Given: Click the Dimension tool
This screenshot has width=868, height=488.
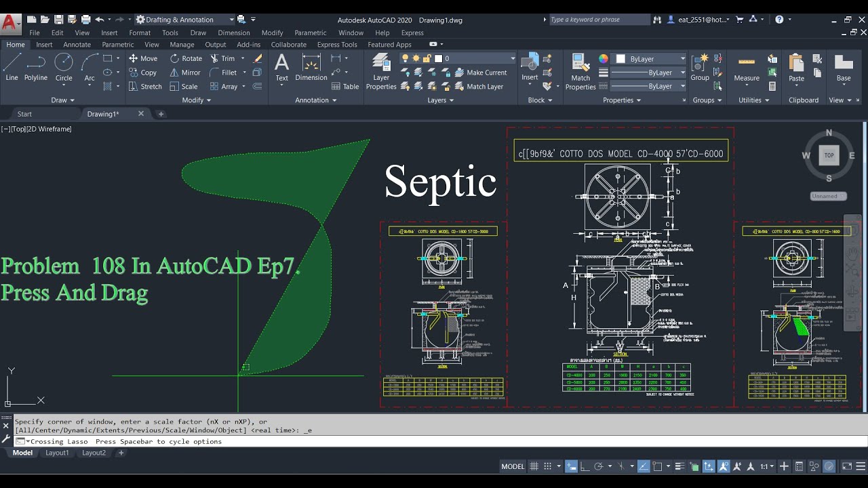Looking at the screenshot, I should [311, 67].
